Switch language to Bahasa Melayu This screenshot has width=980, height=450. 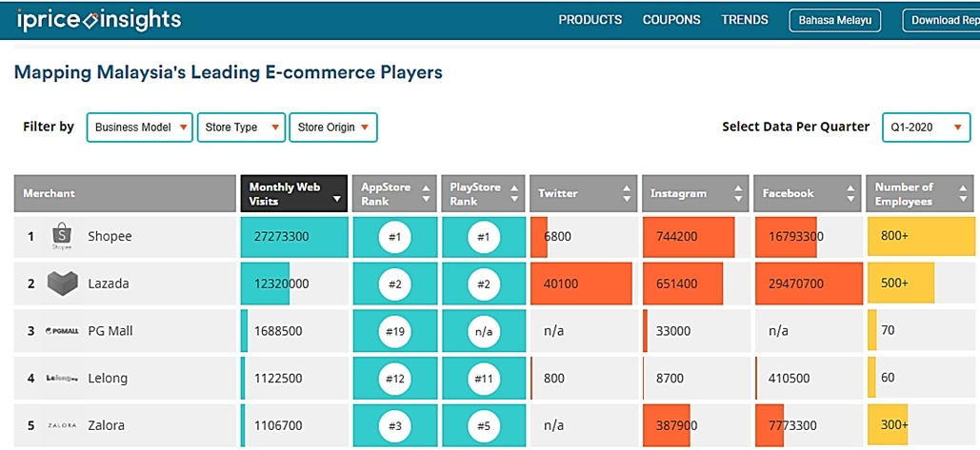pyautogui.click(x=835, y=20)
